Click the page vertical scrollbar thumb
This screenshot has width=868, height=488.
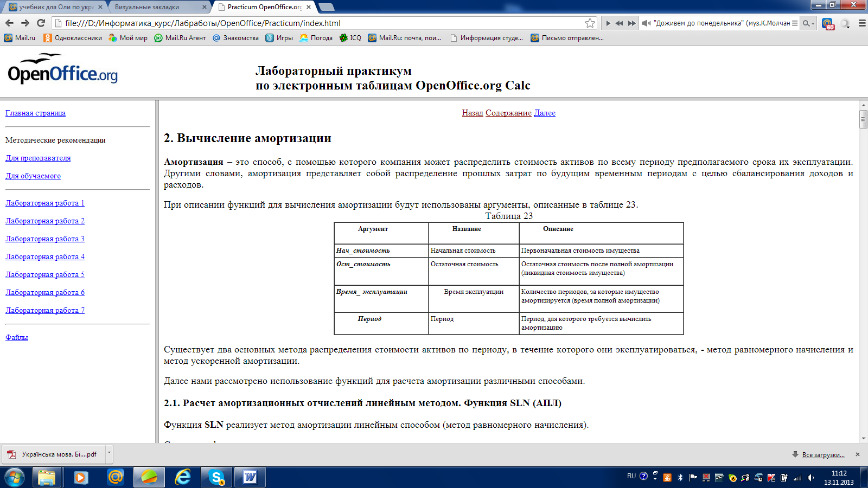pos(863,119)
